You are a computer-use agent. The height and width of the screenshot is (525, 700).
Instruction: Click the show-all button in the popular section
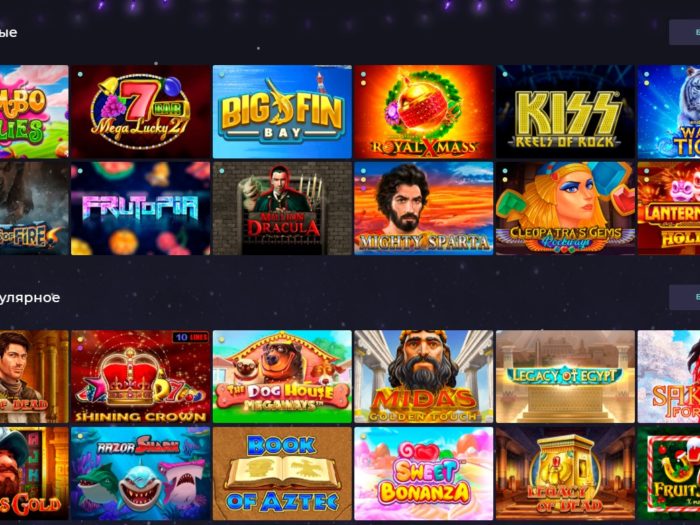(684, 297)
